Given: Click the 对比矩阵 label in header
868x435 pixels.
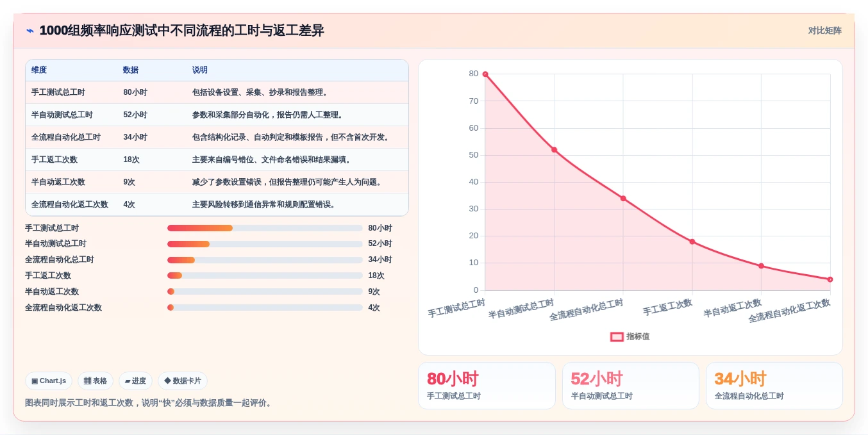Looking at the screenshot, I should [824, 31].
